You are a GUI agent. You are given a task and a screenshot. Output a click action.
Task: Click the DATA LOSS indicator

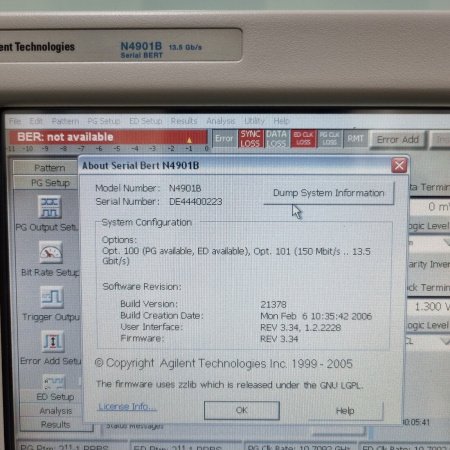click(276, 138)
